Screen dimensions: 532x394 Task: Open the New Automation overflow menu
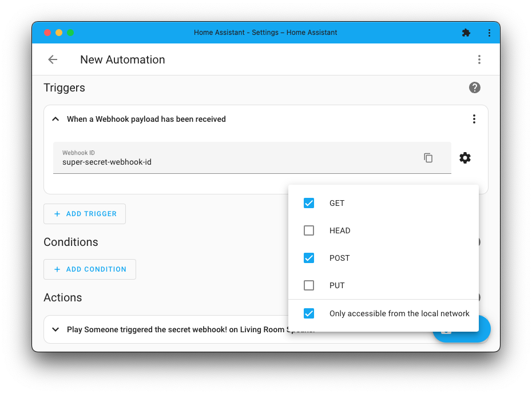pos(479,59)
